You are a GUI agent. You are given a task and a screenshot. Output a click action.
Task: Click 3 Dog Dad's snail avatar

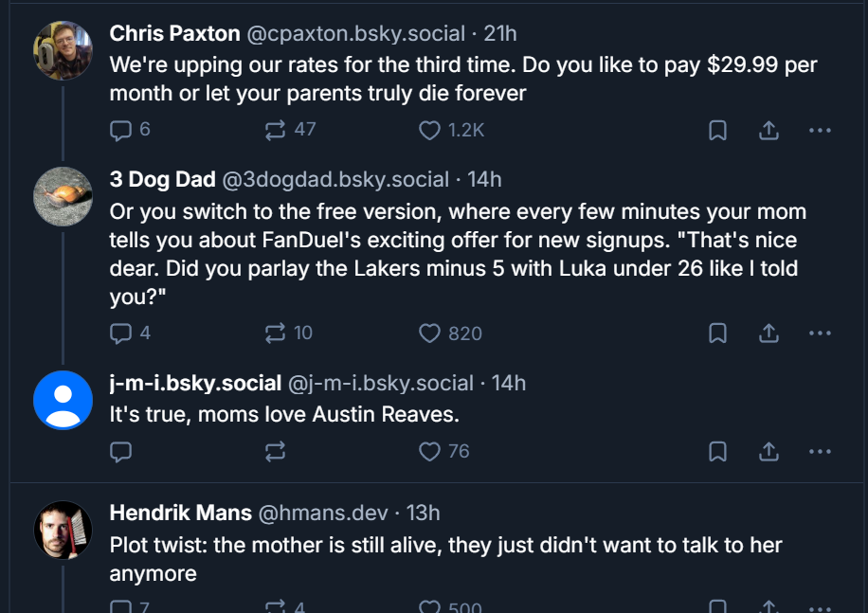pyautogui.click(x=63, y=196)
